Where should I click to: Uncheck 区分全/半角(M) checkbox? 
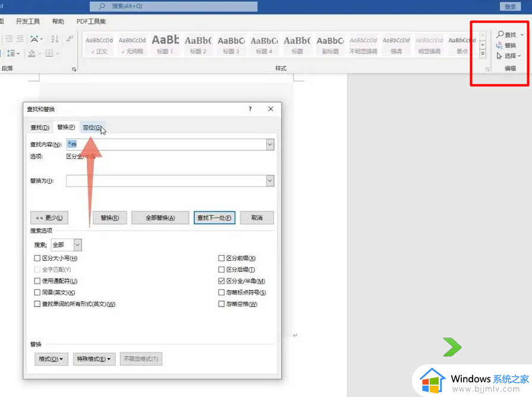tap(221, 281)
